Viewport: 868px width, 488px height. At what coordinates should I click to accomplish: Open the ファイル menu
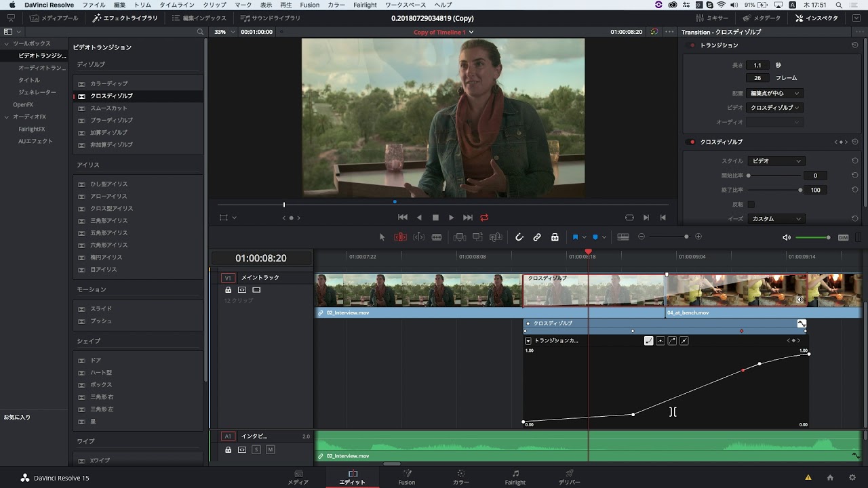click(94, 5)
